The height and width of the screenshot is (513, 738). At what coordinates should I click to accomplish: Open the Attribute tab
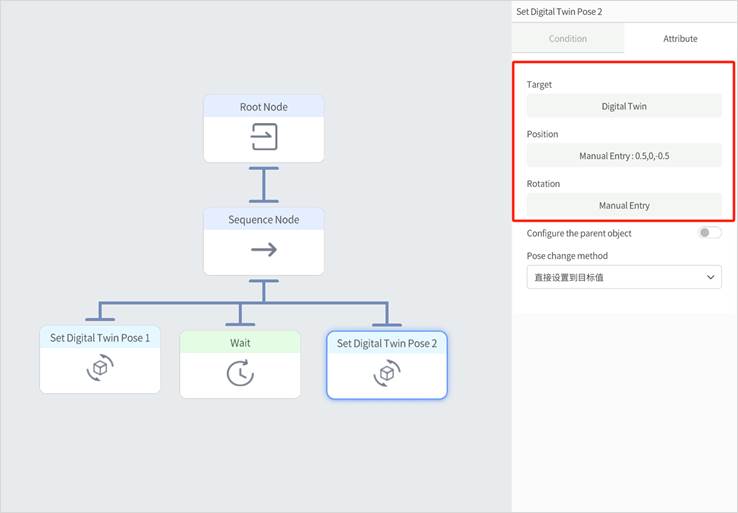coord(680,39)
